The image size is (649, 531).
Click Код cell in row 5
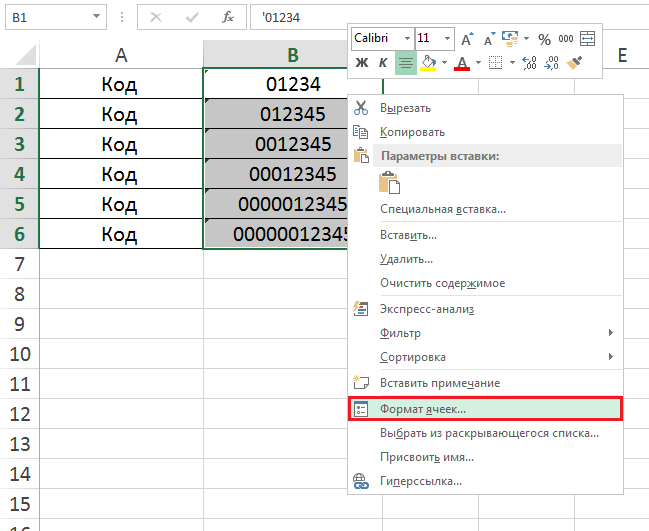[x=121, y=204]
